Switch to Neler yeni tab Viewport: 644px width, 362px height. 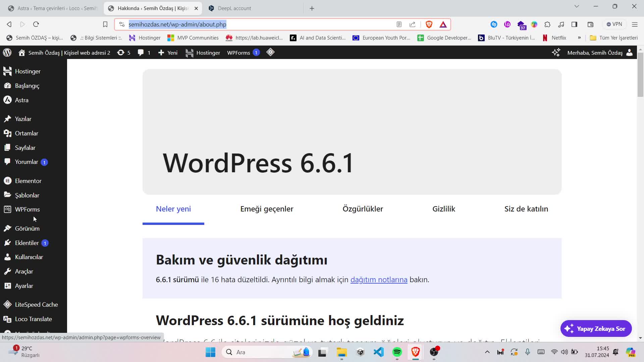(173, 209)
